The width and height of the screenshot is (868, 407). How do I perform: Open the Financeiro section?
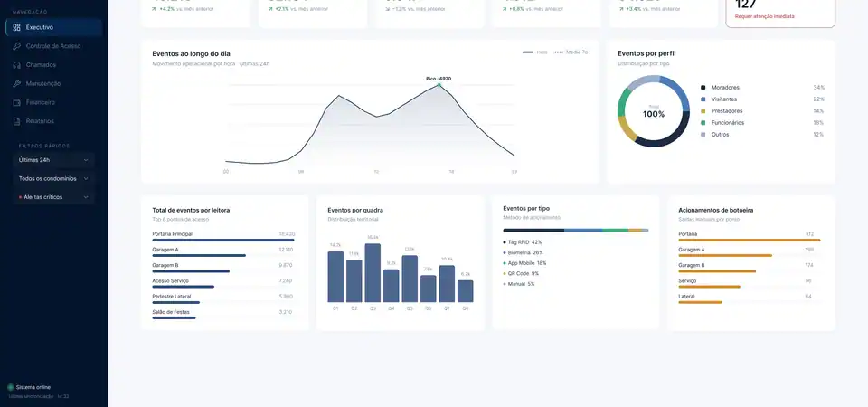[53, 102]
